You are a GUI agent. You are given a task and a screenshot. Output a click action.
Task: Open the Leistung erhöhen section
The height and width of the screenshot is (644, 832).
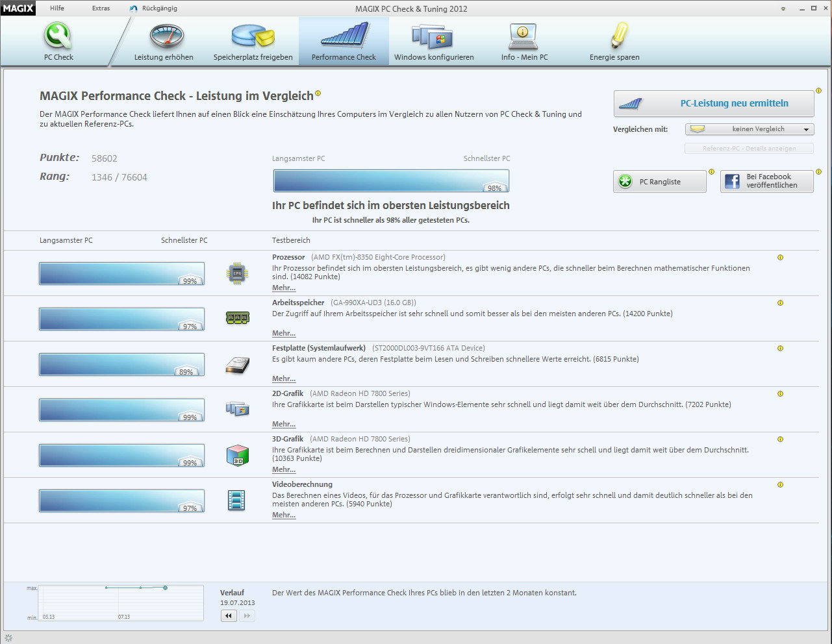(164, 42)
